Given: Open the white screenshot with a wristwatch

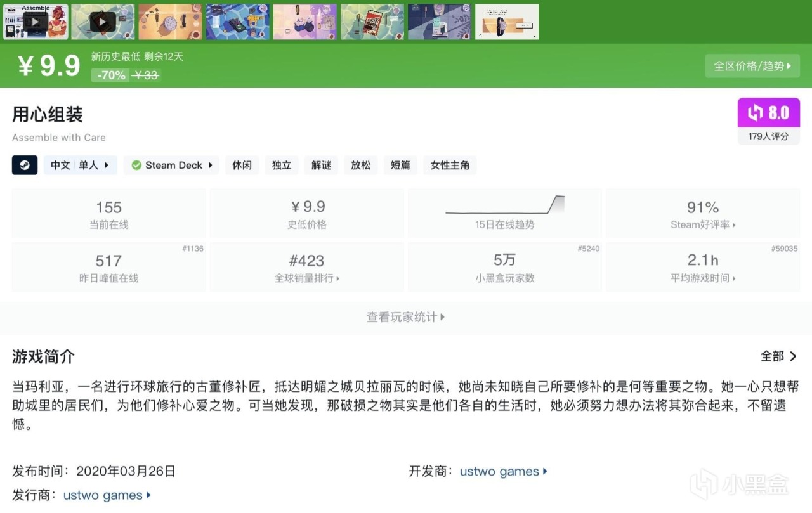Looking at the screenshot, I should pos(507,22).
